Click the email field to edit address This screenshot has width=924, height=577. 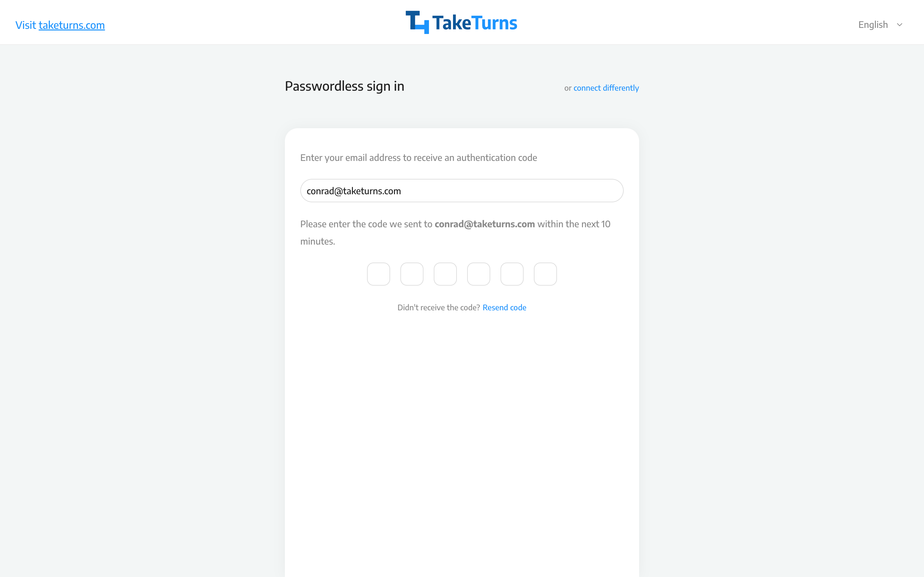tap(462, 190)
